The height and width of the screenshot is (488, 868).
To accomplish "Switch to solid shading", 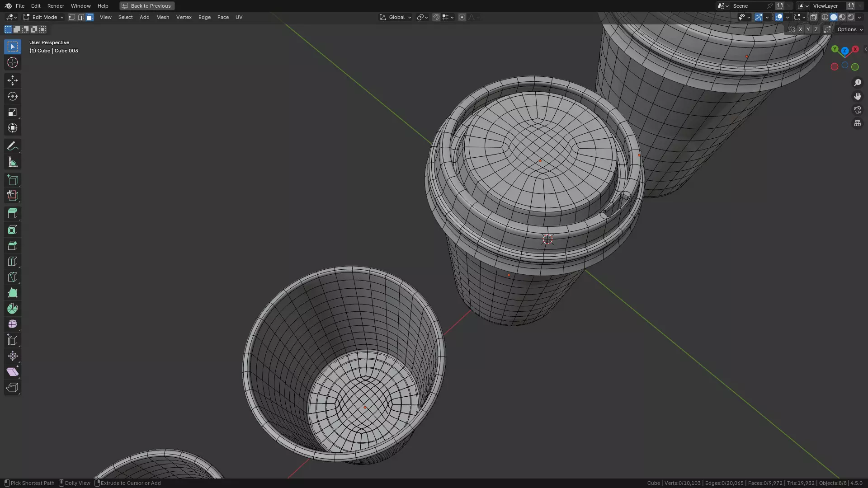I will click(x=834, y=17).
